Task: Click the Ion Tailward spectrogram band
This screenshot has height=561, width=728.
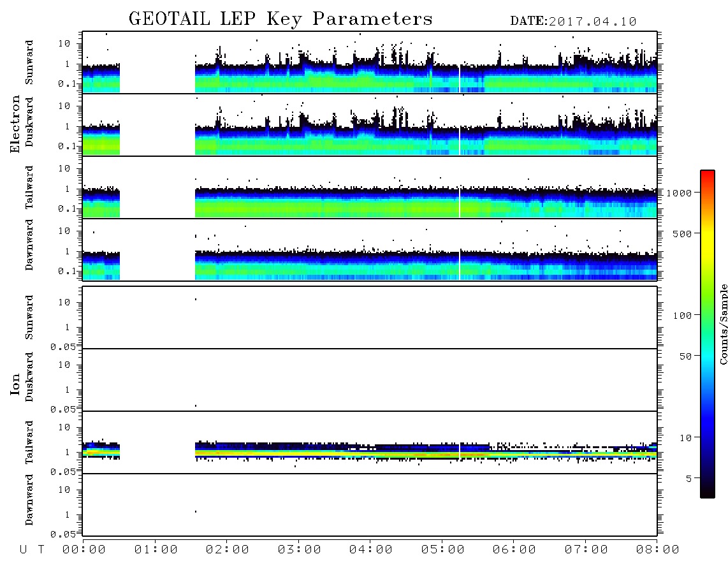Action: pos(370,451)
